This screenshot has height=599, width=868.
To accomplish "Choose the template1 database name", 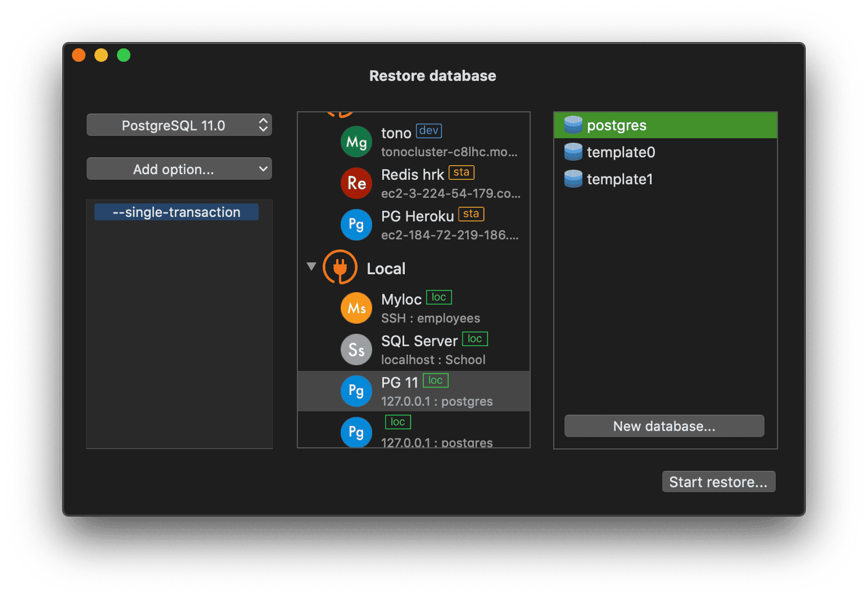I will [620, 179].
